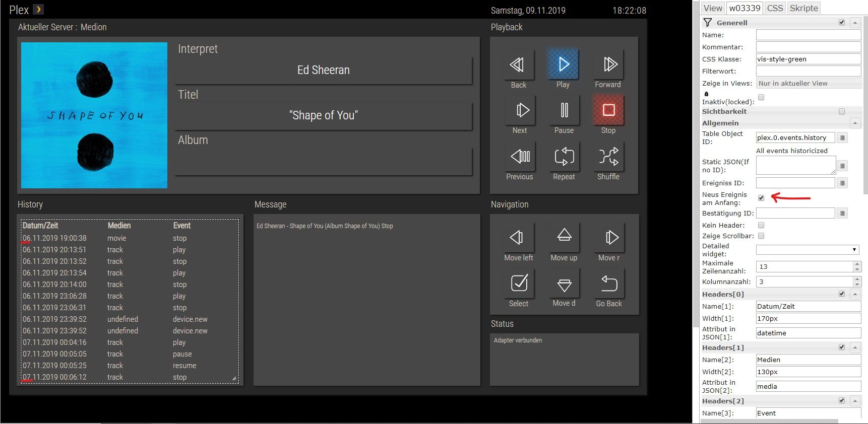868x424 pixels.
Task: Click Table Object ID field plex.0.events.history
Action: (x=795, y=137)
